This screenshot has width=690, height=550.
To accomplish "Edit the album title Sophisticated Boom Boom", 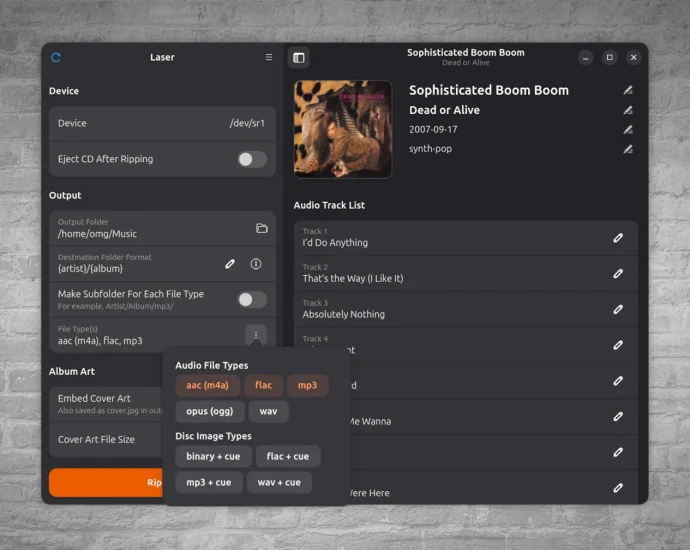I will coord(628,90).
